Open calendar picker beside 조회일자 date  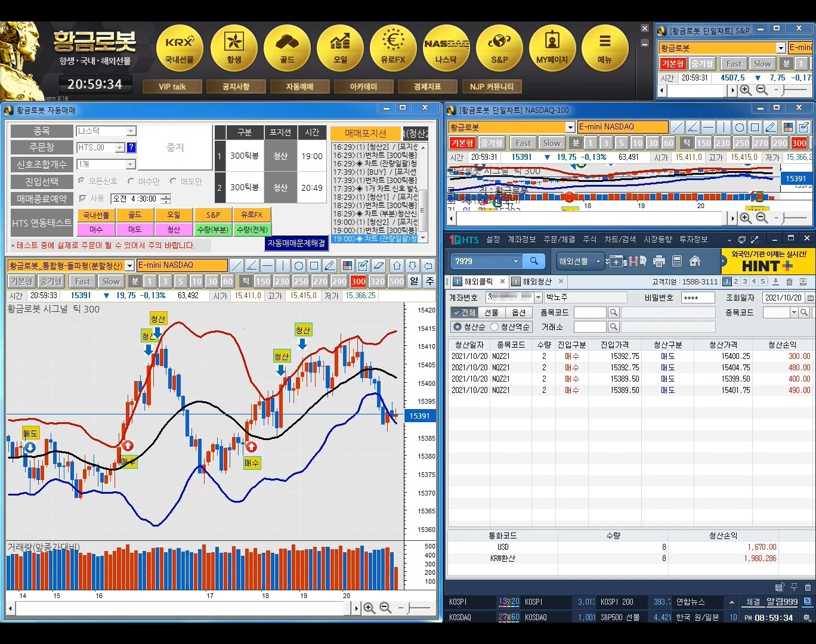(810, 298)
